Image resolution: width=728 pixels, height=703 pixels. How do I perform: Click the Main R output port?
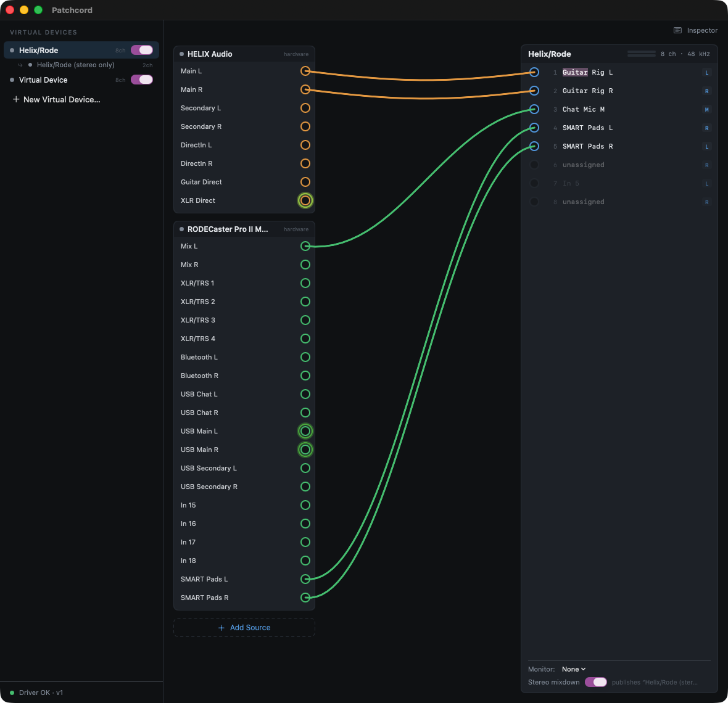(305, 89)
